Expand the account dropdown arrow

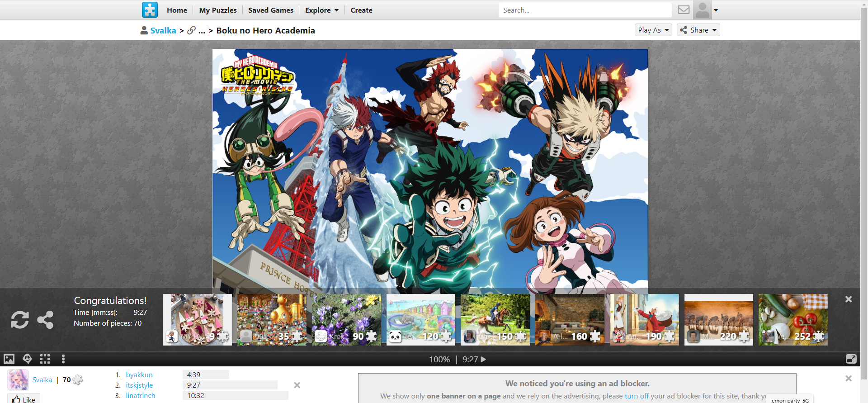tap(716, 10)
